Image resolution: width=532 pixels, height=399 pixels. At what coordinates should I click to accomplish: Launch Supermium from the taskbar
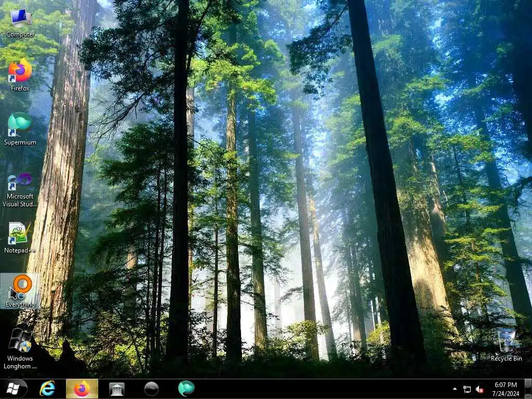[187, 389]
